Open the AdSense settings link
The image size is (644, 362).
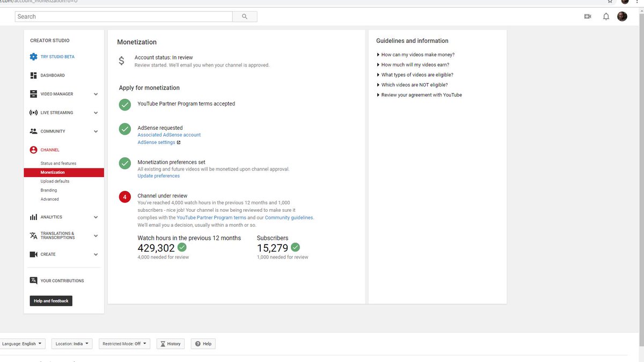pyautogui.click(x=156, y=143)
